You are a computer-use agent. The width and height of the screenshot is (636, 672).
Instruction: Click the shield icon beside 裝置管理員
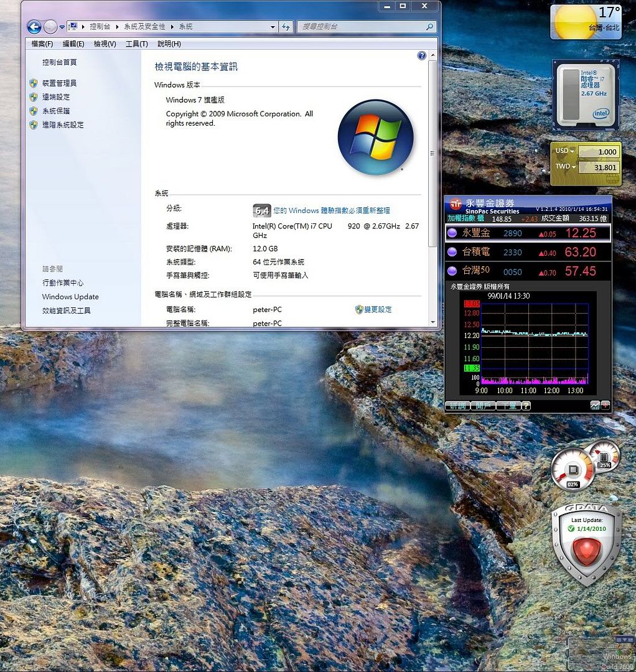pos(34,83)
